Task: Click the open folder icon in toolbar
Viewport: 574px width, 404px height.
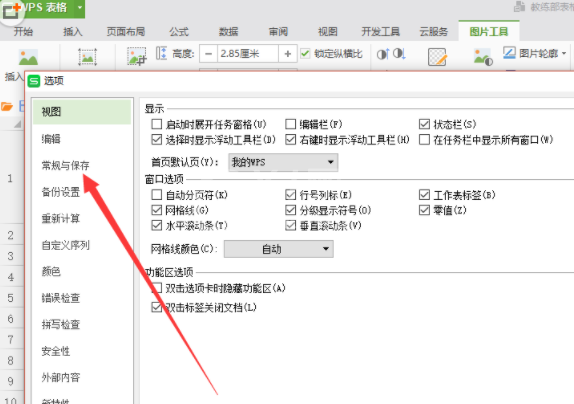Action: click(7, 106)
